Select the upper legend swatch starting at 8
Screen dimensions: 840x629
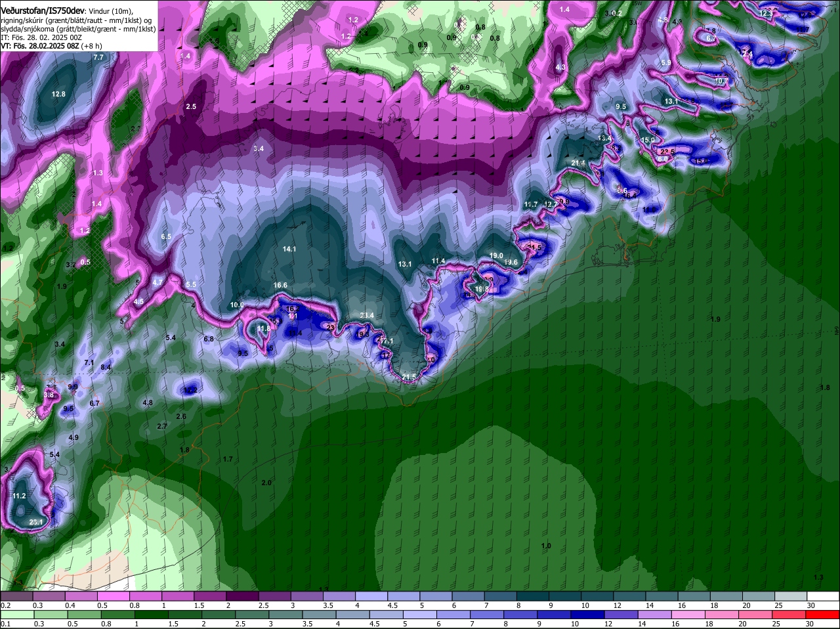(x=532, y=596)
